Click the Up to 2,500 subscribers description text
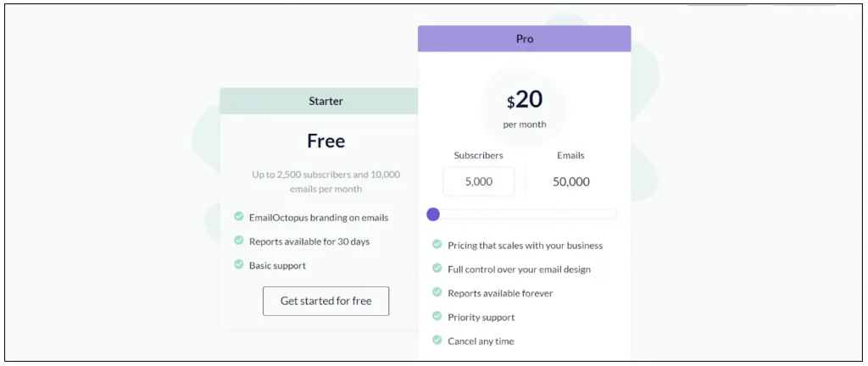Screen dimensions: 868x366 tap(325, 181)
